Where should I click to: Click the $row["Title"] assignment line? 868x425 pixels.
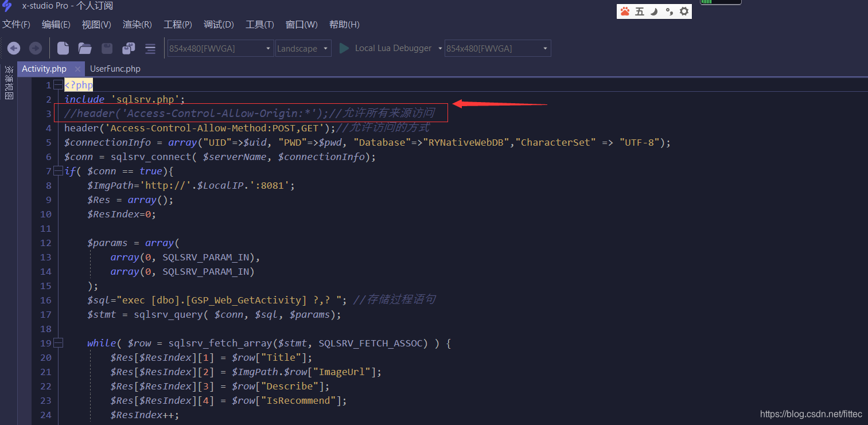[211, 357]
